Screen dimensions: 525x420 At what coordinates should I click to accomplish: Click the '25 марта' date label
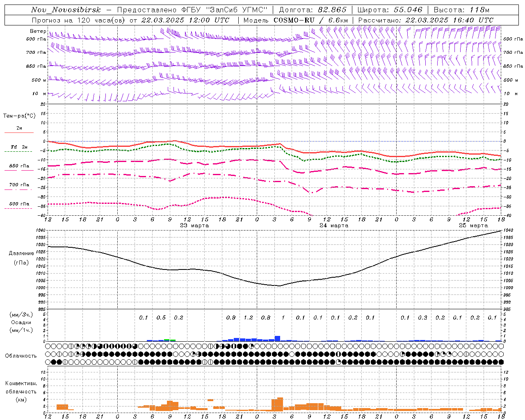coord(473,226)
